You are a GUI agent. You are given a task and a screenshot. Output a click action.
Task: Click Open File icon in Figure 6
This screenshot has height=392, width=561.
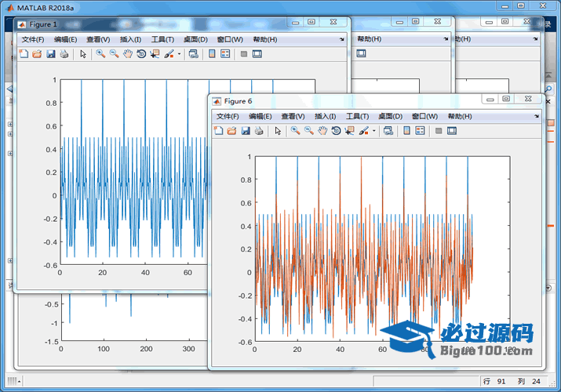point(231,131)
